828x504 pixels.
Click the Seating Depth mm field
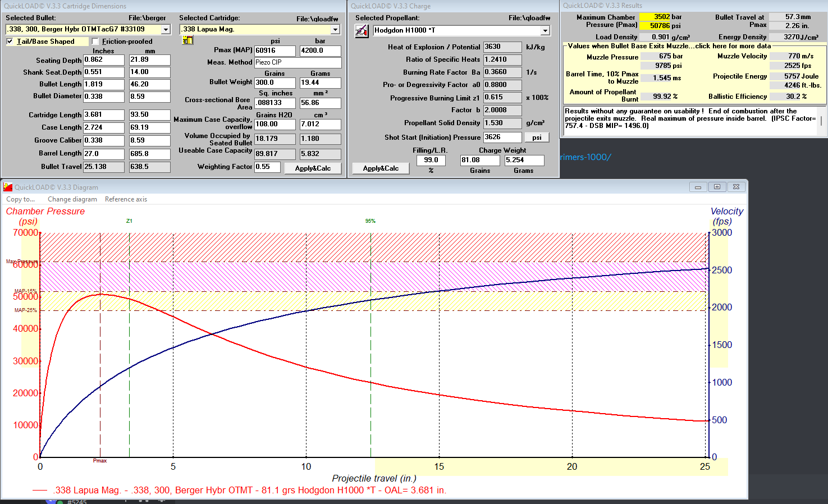click(x=149, y=59)
